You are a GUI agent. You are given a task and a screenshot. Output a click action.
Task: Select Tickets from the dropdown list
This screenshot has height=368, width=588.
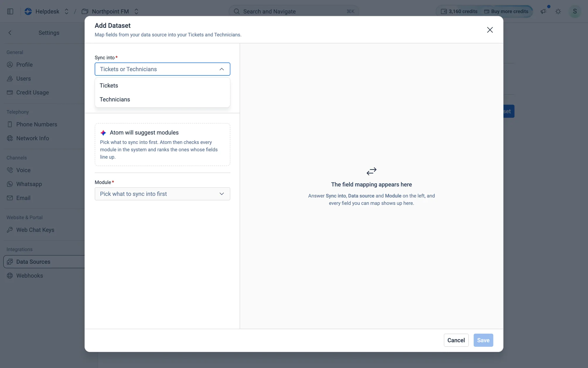click(x=162, y=85)
